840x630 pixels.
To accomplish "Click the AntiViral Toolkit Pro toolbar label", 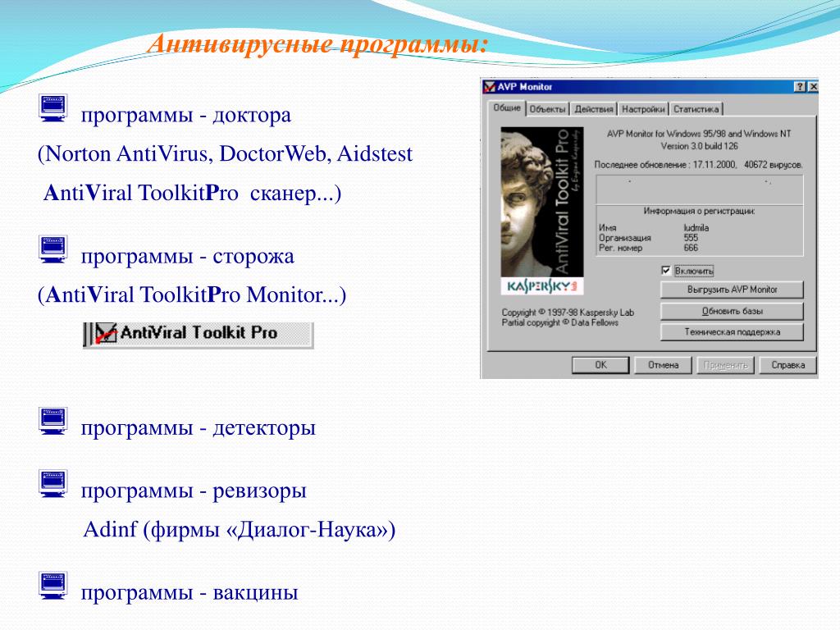I will pyautogui.click(x=199, y=333).
